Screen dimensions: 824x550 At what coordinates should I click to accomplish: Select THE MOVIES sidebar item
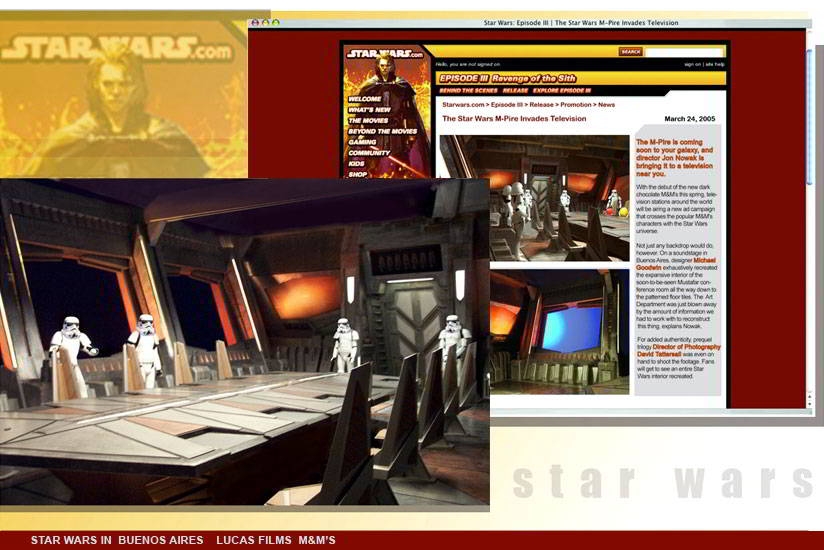click(x=368, y=120)
